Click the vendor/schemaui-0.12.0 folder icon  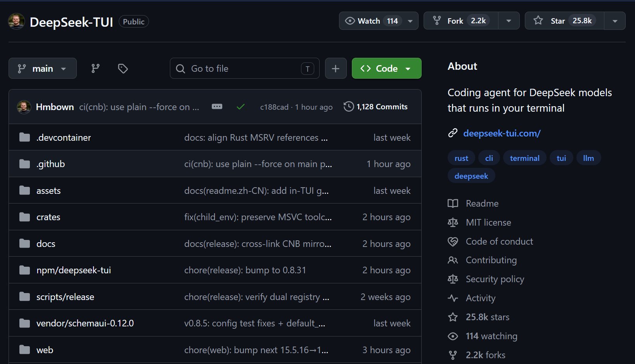click(x=24, y=323)
